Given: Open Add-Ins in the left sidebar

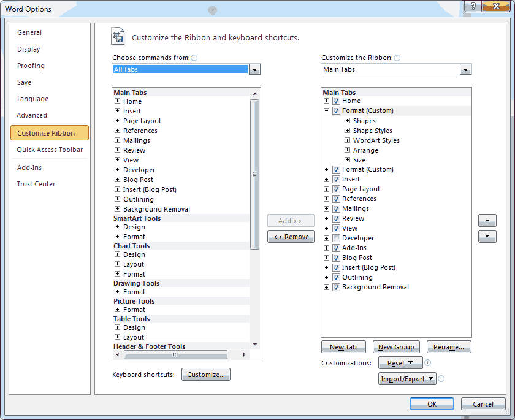Looking at the screenshot, I should [x=29, y=167].
